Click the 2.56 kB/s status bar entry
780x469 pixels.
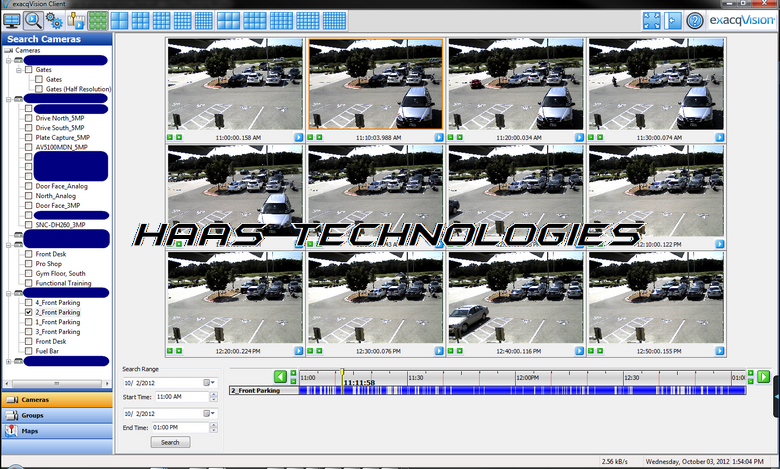pos(615,462)
